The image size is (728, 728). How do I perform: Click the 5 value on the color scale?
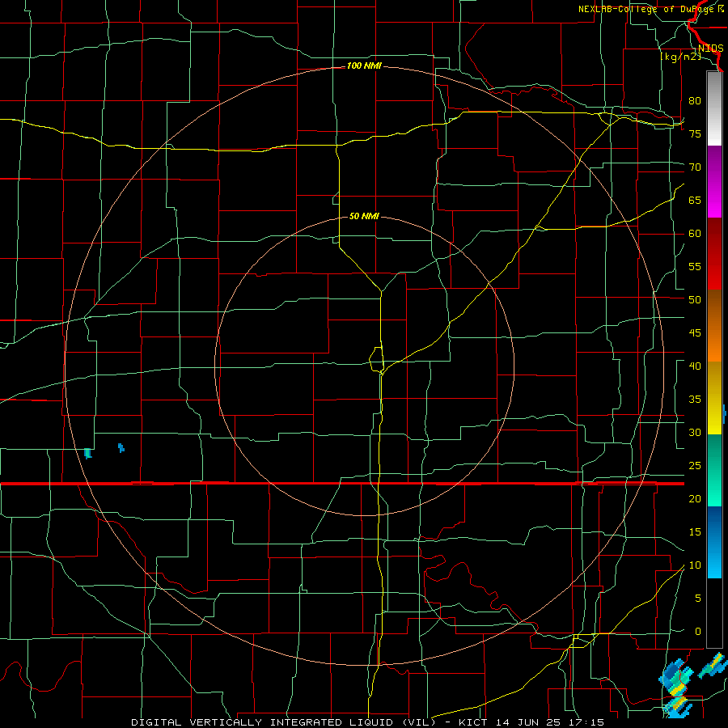[x=698, y=599]
